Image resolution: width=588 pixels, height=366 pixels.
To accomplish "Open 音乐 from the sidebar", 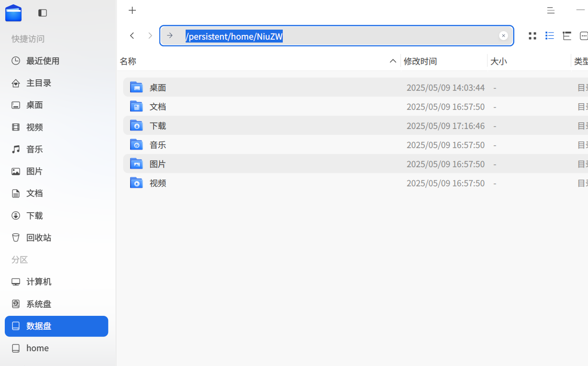I will click(x=56, y=150).
